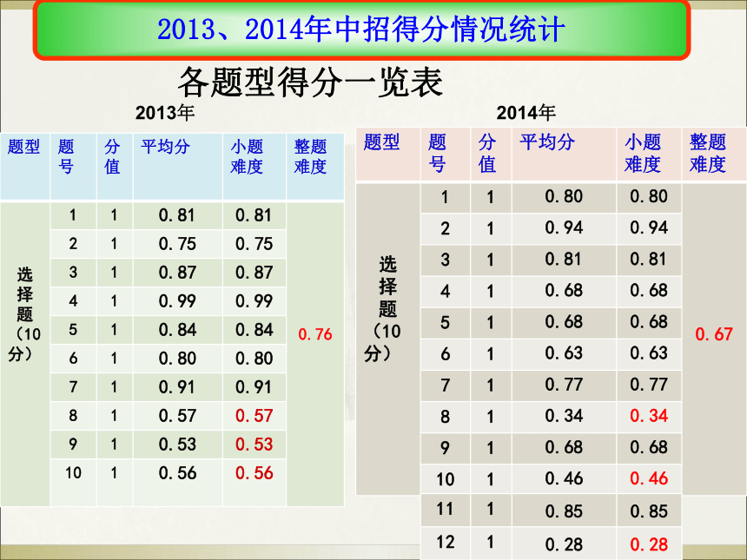
Task: Click the 2014 average score 0.68 for question 9
Action: [564, 447]
